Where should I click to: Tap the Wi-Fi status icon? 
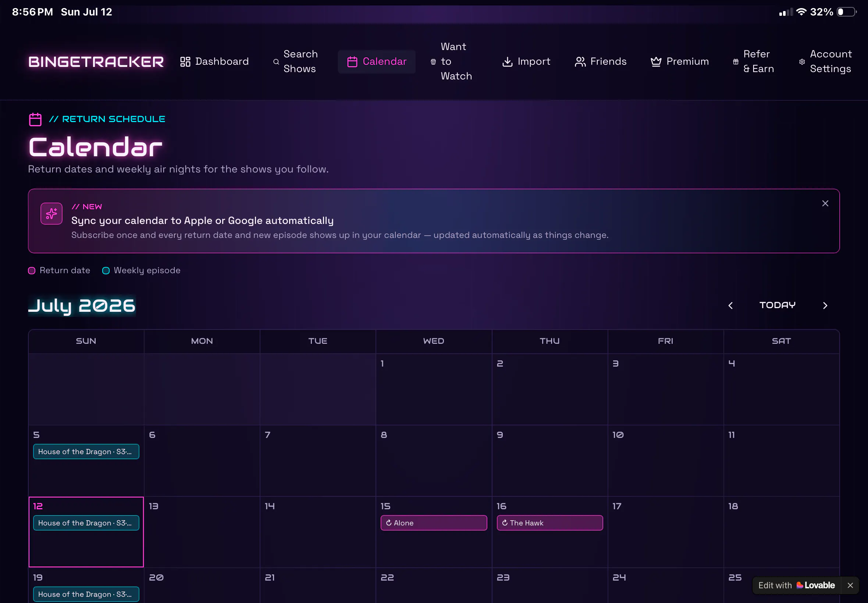pos(801,12)
